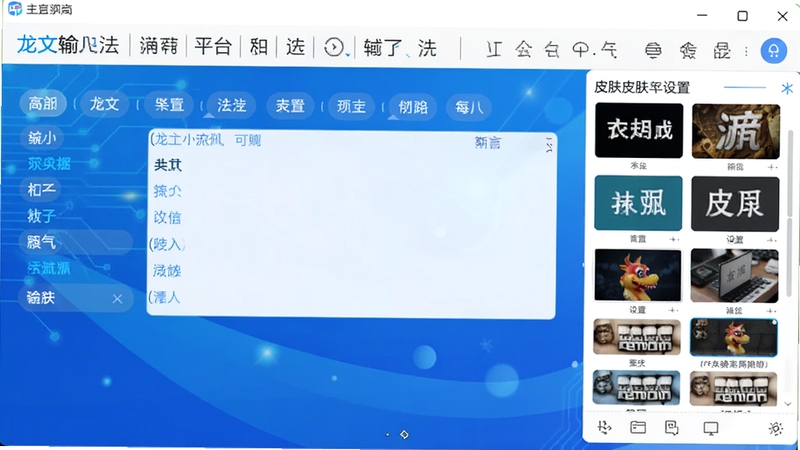Click the blocks icon left of the three dots

tap(721, 51)
